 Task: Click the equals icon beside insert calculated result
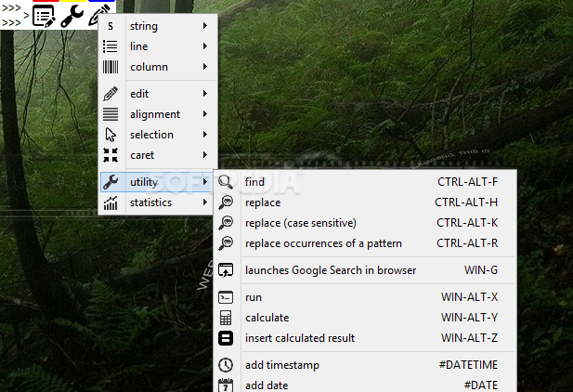pyautogui.click(x=226, y=338)
